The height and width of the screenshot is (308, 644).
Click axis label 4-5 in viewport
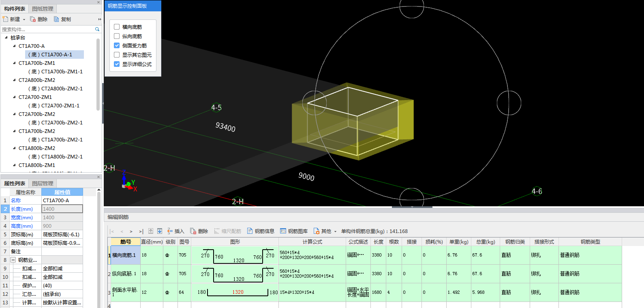[216, 107]
